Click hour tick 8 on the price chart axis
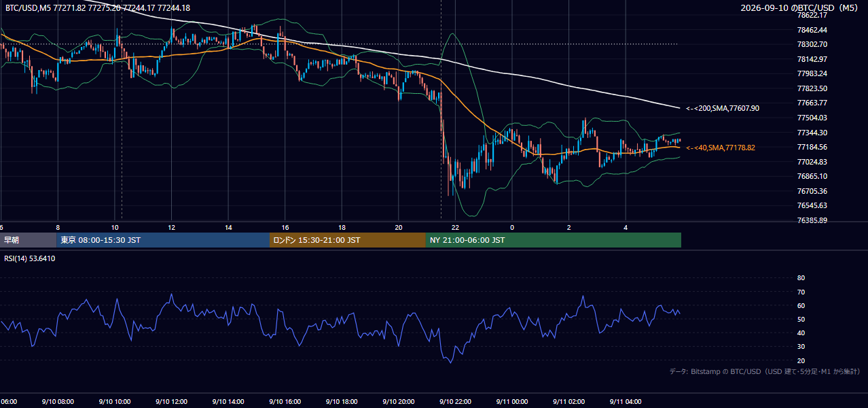The width and height of the screenshot is (868, 408). point(58,227)
